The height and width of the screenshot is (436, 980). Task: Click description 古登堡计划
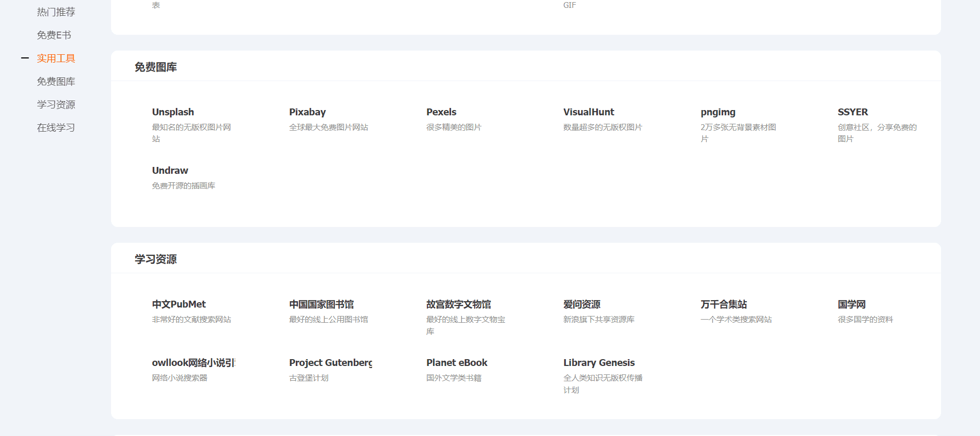(308, 378)
